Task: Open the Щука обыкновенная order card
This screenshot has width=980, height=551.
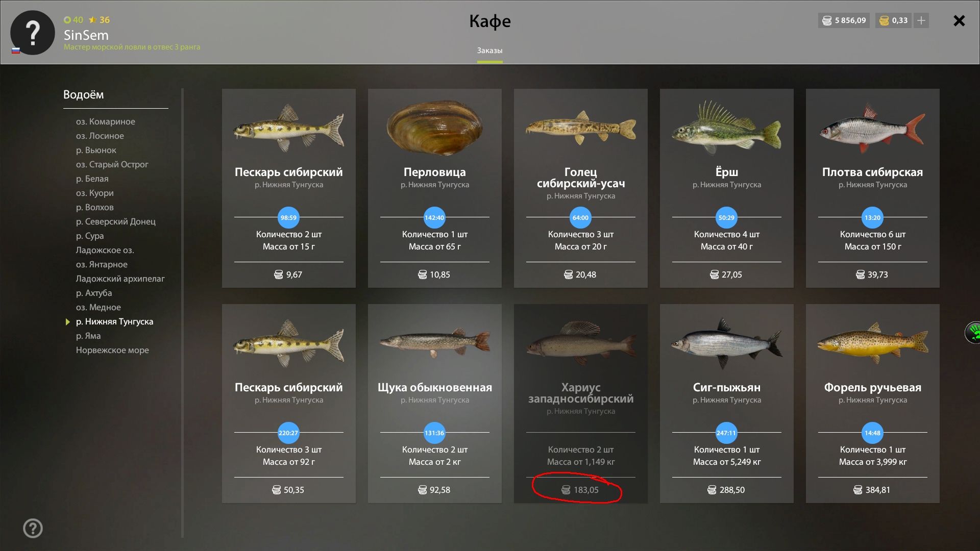Action: (435, 404)
